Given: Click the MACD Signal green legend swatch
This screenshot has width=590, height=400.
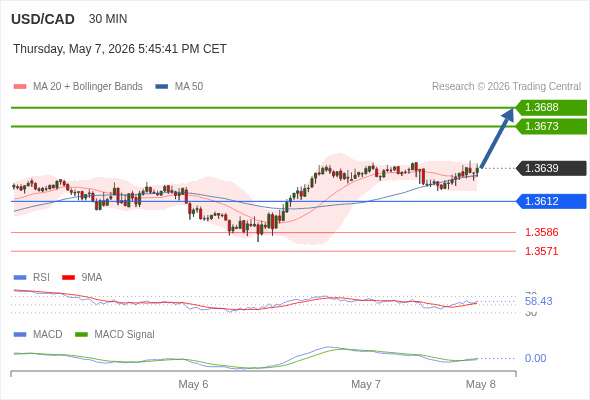Looking at the screenshot, I should tap(81, 335).
